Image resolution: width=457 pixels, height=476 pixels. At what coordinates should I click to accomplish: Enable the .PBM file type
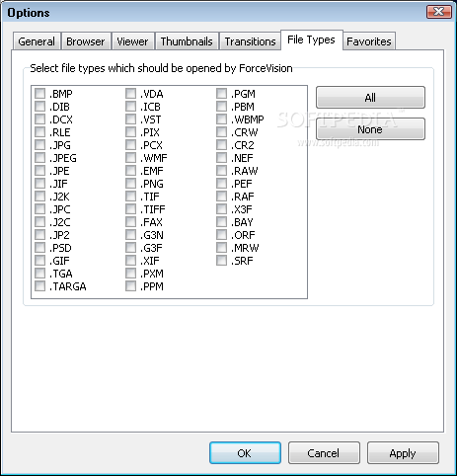click(221, 107)
